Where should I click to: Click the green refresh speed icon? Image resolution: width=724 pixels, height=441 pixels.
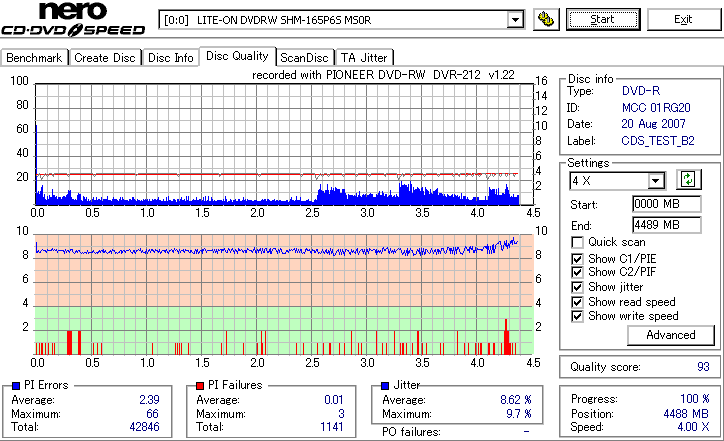688,179
